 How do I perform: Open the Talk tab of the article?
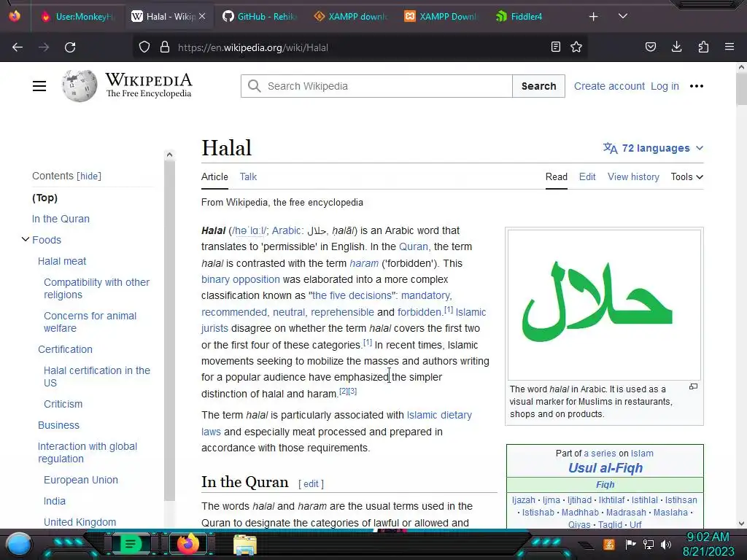tap(248, 176)
